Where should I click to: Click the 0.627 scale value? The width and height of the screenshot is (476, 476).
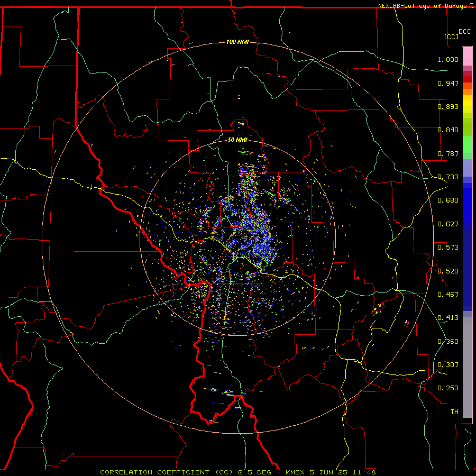click(x=448, y=224)
